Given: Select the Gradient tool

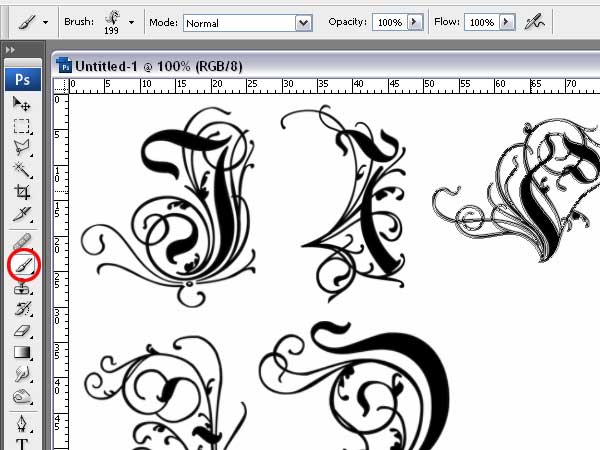Looking at the screenshot, I should point(22,352).
